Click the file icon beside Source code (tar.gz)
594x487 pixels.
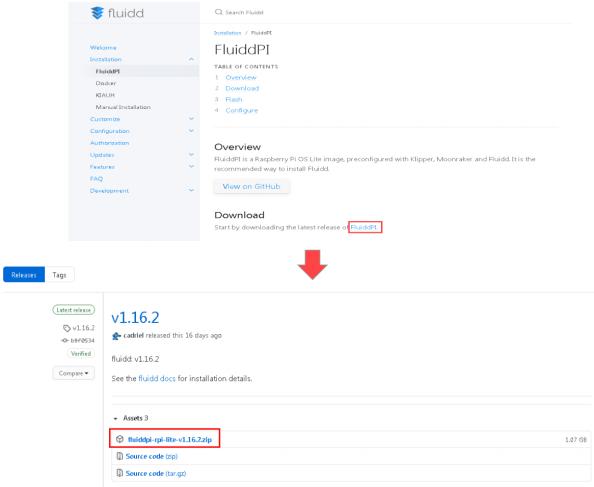pyautogui.click(x=120, y=473)
